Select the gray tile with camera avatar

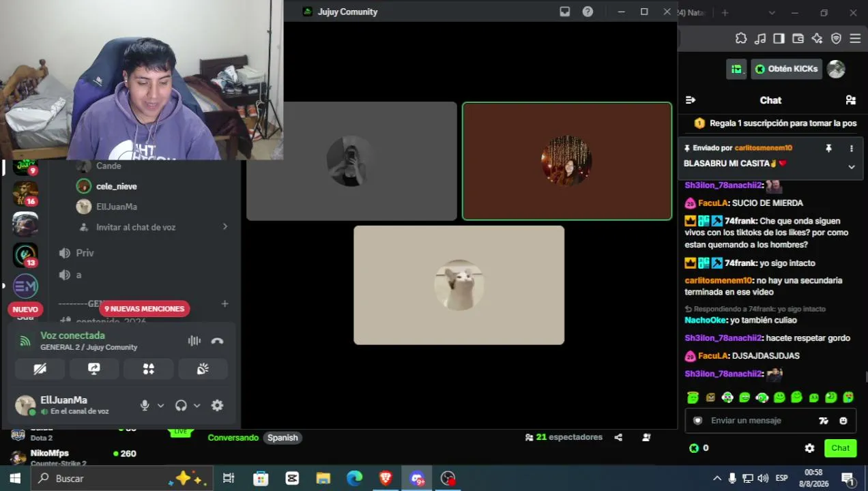[351, 161]
